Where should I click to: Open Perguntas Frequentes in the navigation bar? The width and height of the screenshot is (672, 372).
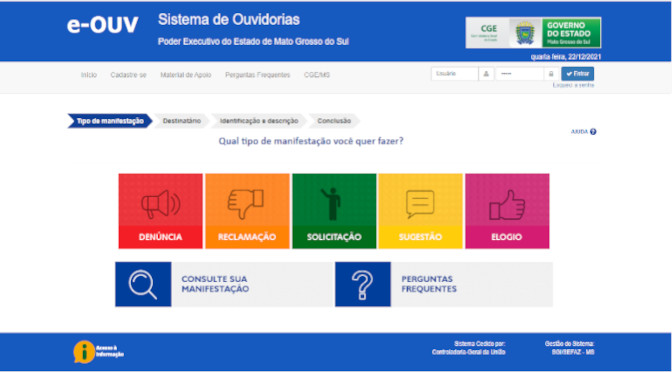pos(258,75)
